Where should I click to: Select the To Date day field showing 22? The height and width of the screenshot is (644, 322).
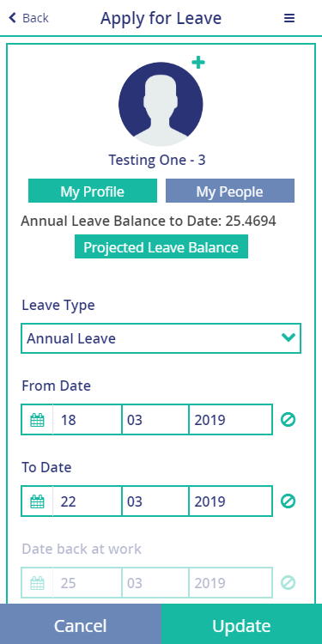point(87,501)
